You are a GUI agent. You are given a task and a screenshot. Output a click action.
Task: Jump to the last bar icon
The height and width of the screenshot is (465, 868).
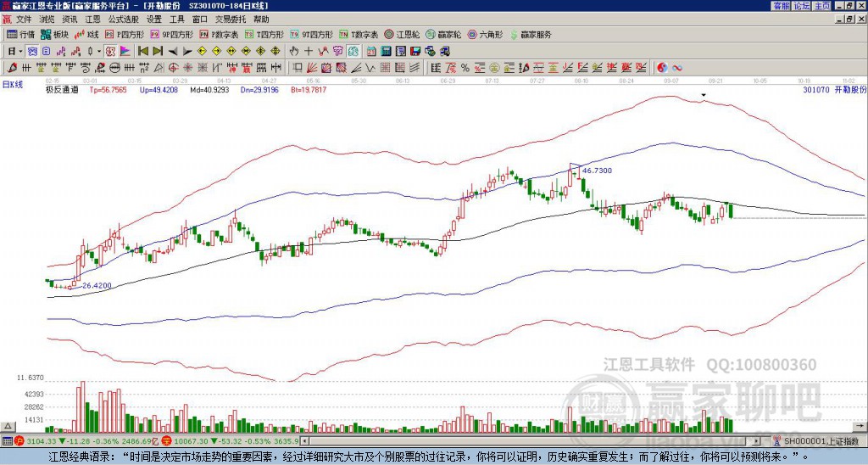(158, 51)
